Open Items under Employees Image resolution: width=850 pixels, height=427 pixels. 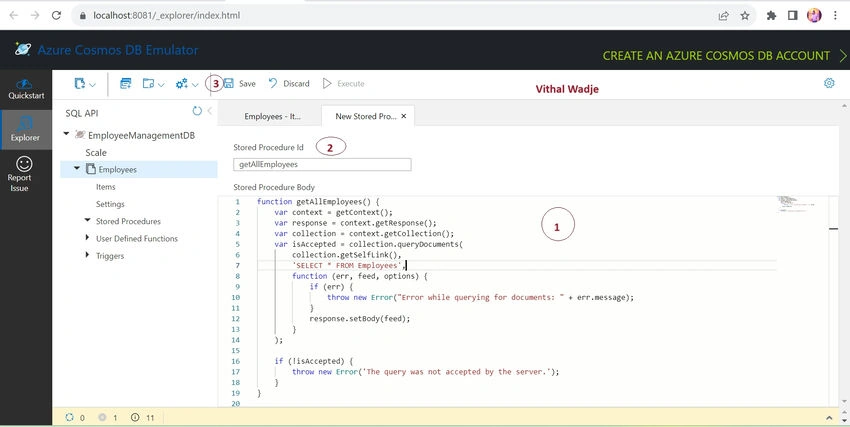(106, 187)
